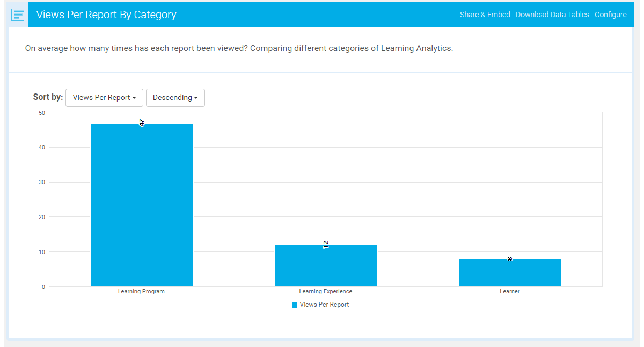Image resolution: width=644 pixels, height=347 pixels.
Task: Click the Learner axis label
Action: pyautogui.click(x=510, y=291)
